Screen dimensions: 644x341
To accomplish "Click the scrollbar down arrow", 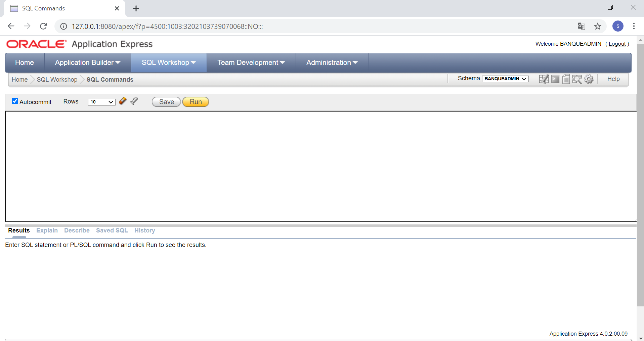I will click(x=640, y=338).
